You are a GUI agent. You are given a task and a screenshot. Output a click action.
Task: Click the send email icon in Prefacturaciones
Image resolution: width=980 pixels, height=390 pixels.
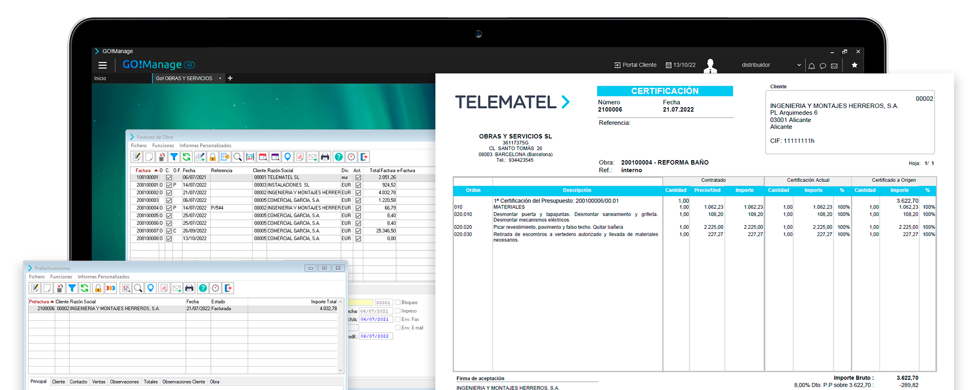177,288
